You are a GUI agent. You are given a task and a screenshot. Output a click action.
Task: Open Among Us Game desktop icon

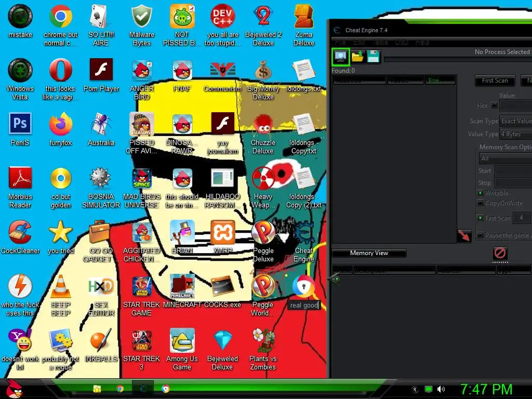point(182,340)
